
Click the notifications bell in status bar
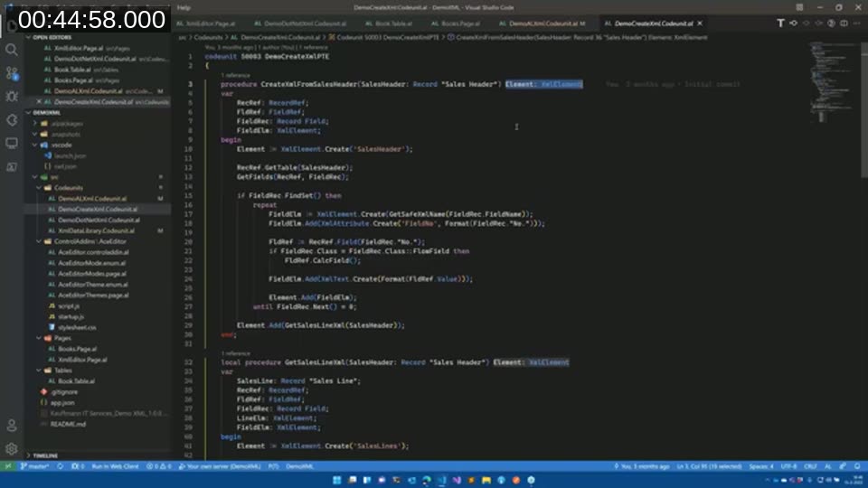(857, 466)
